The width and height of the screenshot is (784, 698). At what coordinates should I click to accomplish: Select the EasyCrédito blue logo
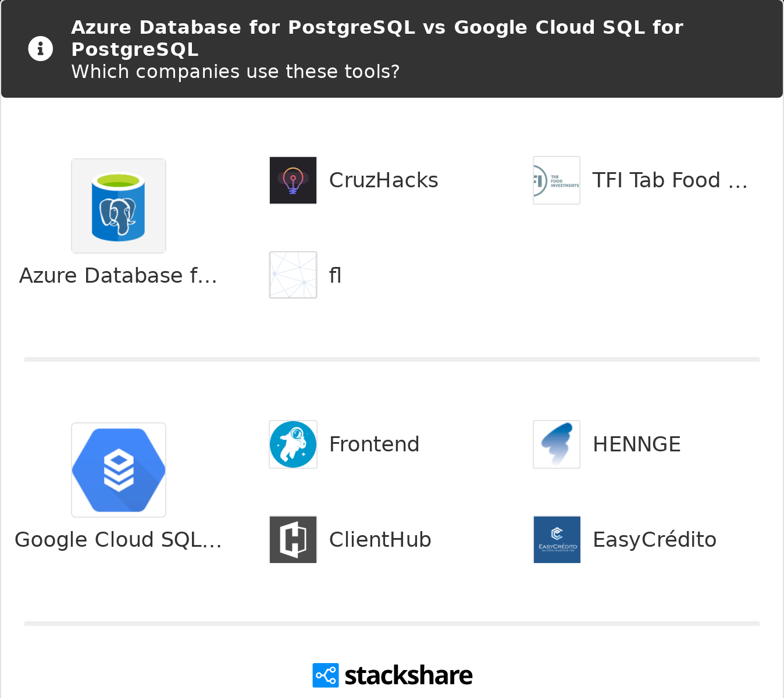(557, 540)
